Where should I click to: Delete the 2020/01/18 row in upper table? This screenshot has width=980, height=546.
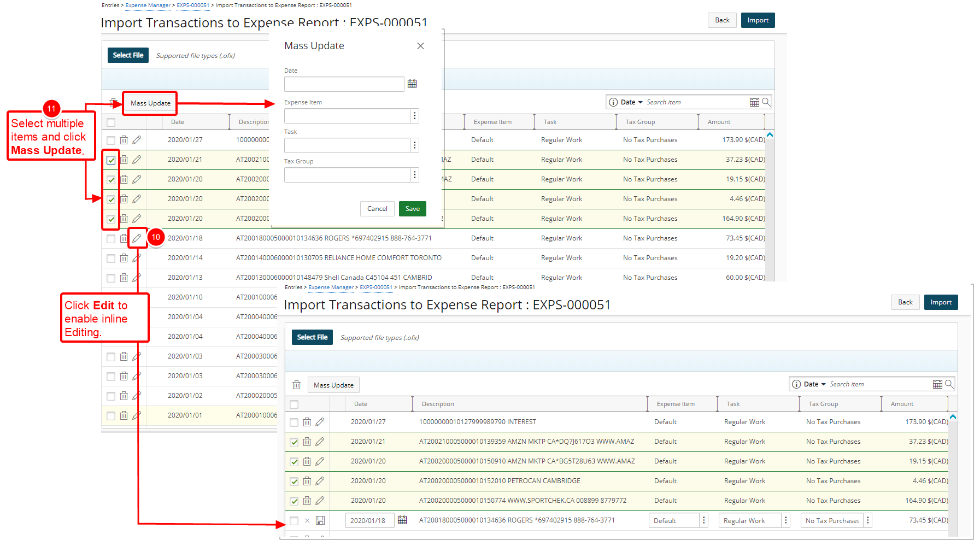(x=124, y=238)
